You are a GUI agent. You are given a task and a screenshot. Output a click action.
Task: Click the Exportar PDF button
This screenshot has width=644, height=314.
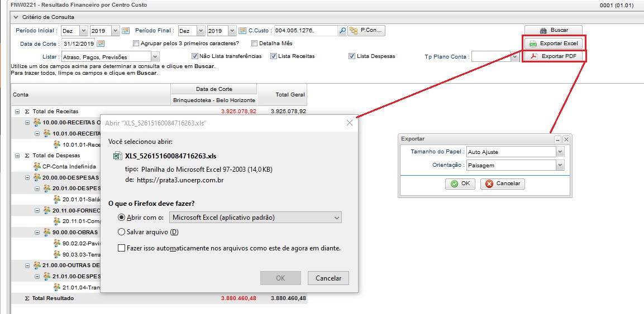[553, 56]
